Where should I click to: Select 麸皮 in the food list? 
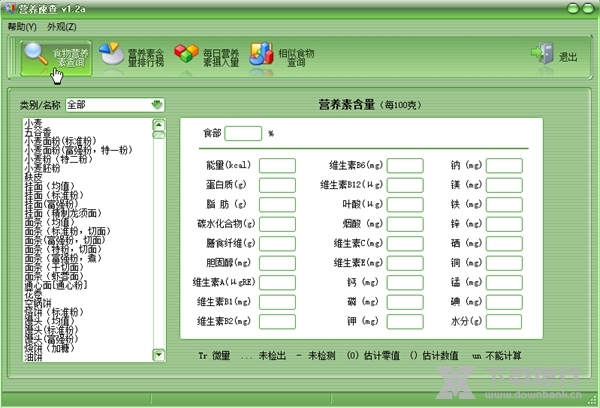pyautogui.click(x=33, y=177)
